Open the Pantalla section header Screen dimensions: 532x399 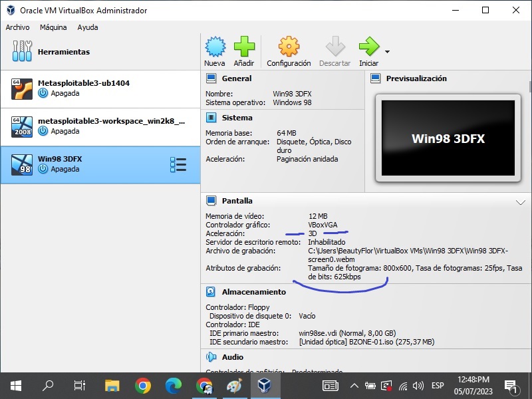tap(237, 201)
